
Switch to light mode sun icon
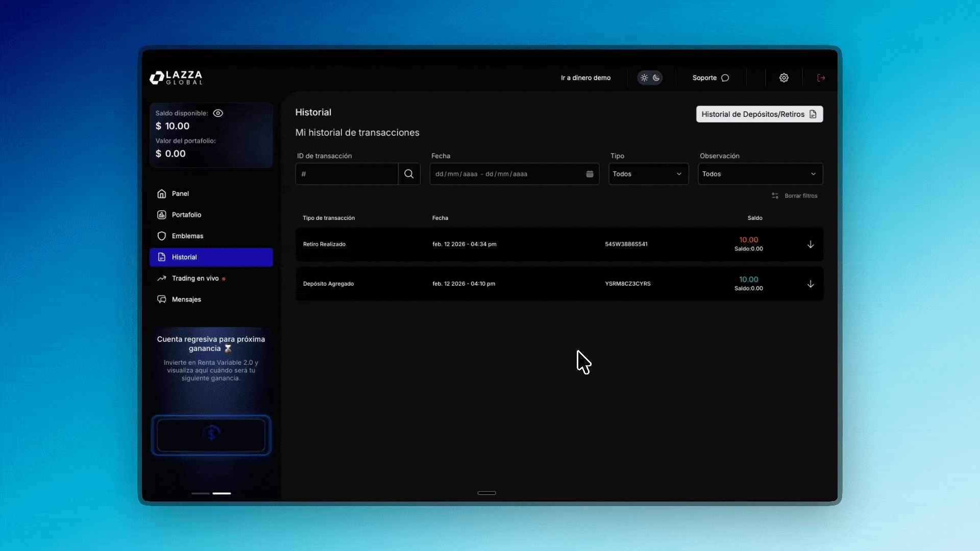[x=644, y=78]
